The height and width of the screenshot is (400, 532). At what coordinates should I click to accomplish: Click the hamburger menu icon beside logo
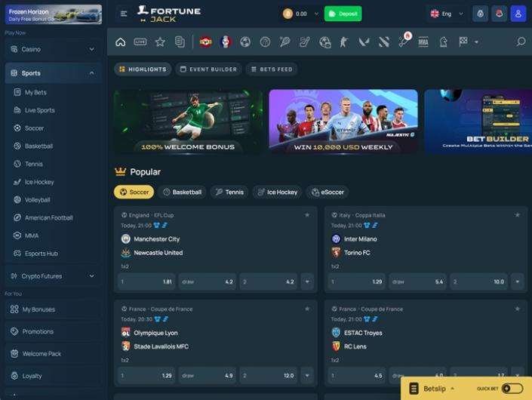124,14
